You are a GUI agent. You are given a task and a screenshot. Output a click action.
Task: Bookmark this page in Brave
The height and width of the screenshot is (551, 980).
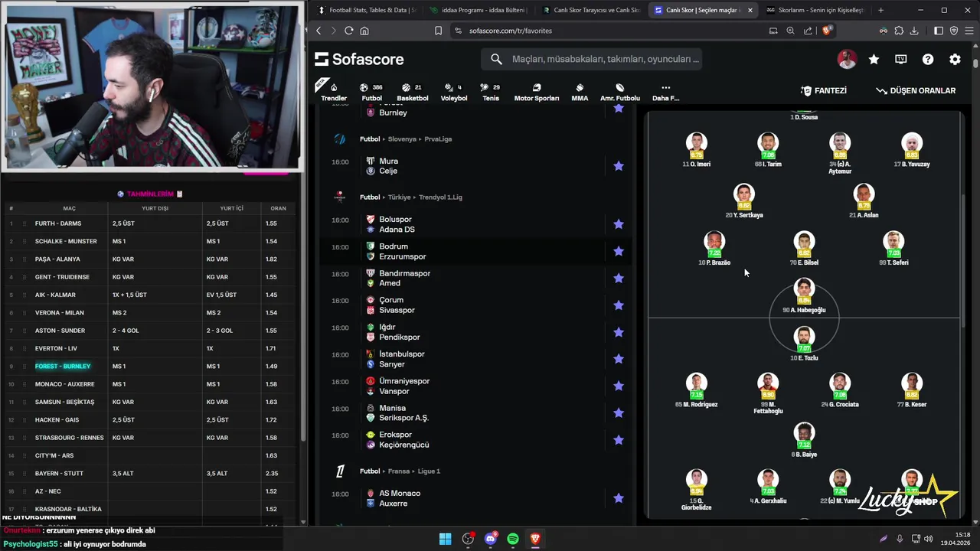click(x=438, y=31)
